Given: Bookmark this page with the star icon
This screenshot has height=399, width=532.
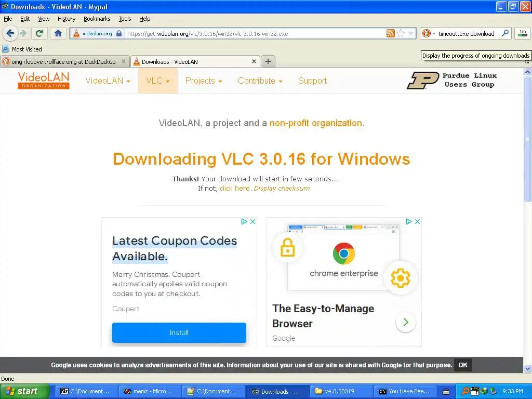Looking at the screenshot, I should (x=401, y=33).
